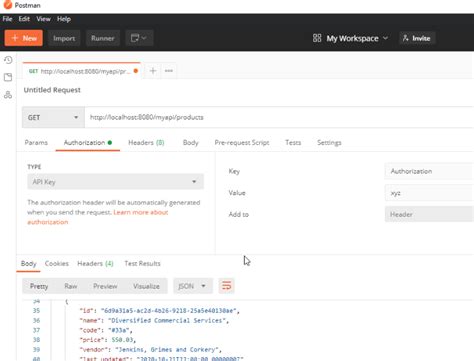Follow Learn more about authorization link

[x=98, y=217]
